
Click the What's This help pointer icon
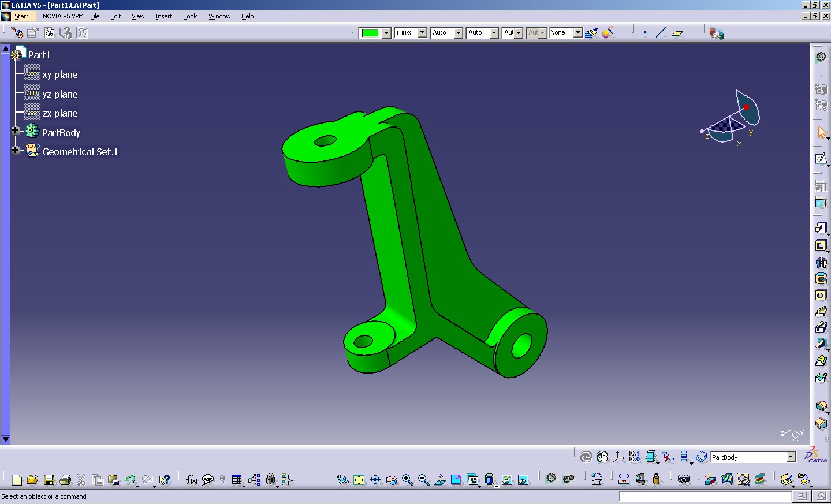(x=165, y=480)
